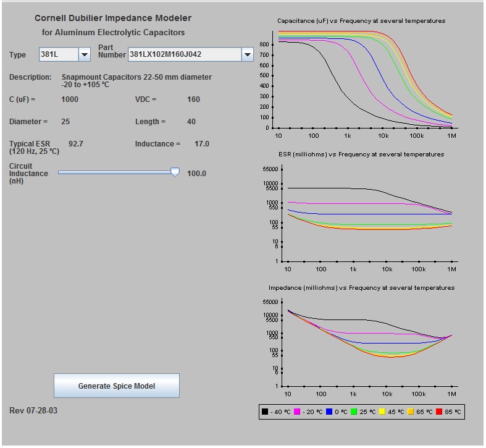Click the Typical ESR value 92.7
Image resolution: width=486 pixels, height=448 pixels.
pos(75,144)
